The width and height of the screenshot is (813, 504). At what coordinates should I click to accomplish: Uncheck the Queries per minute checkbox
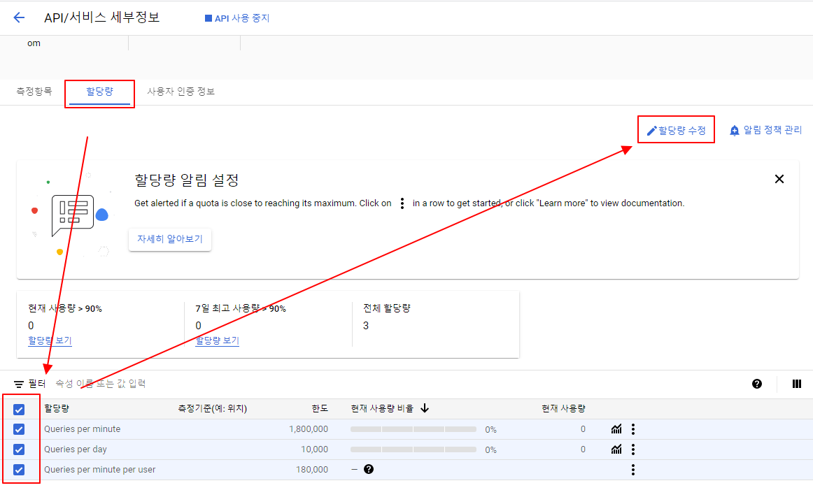click(x=19, y=429)
